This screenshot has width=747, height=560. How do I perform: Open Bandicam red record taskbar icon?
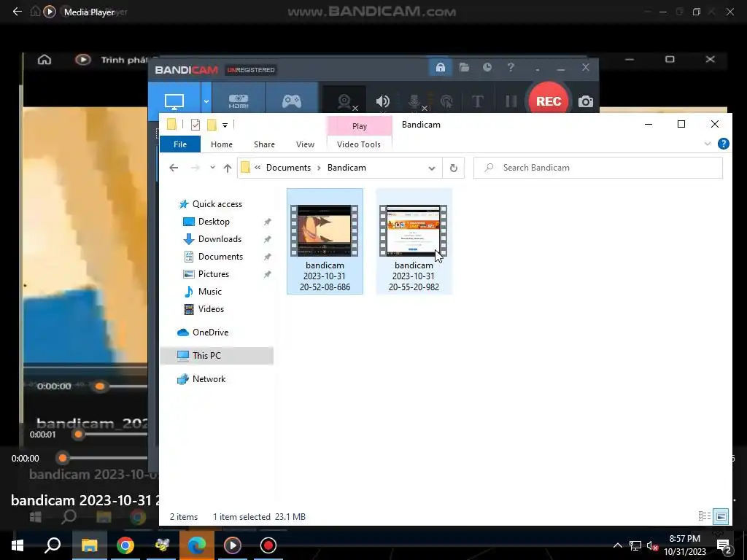[268, 545]
